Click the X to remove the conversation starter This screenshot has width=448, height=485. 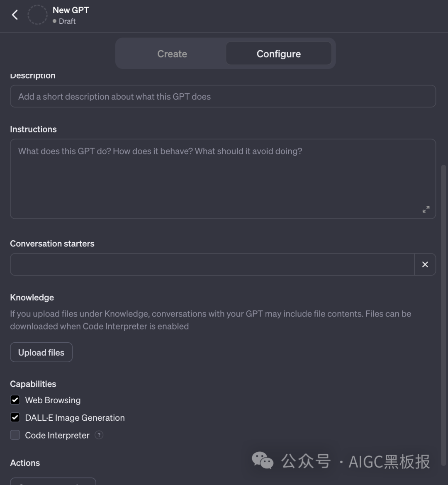425,264
